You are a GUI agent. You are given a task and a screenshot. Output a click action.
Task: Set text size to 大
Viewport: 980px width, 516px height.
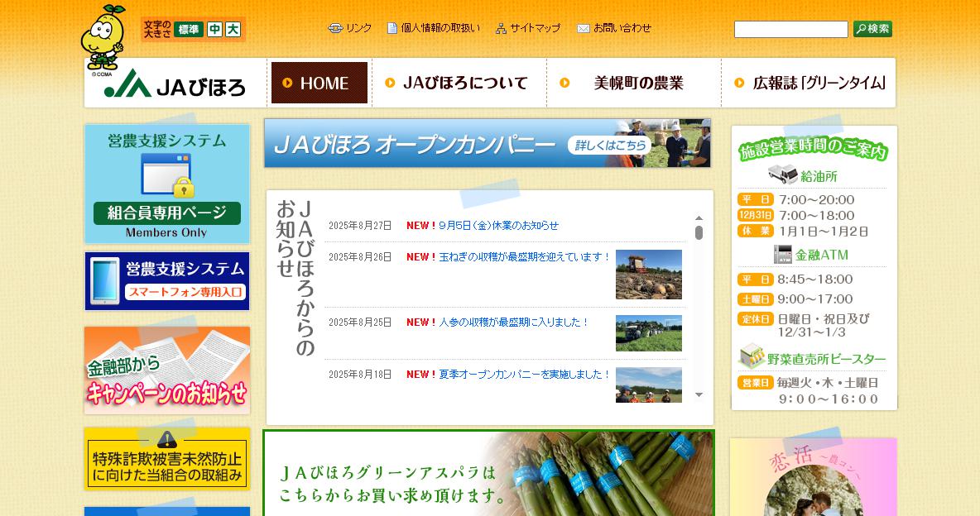233,30
